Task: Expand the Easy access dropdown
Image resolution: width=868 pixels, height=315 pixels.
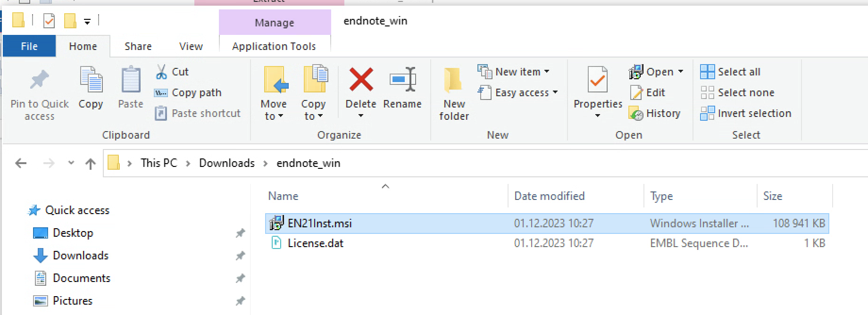Action: [555, 92]
